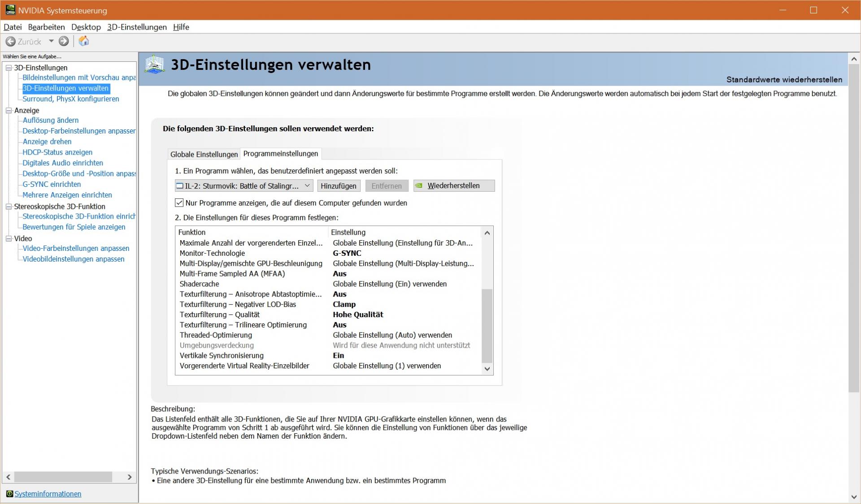The height and width of the screenshot is (504, 861).
Task: Collapse the Anzeige tree node
Action: (x=8, y=110)
